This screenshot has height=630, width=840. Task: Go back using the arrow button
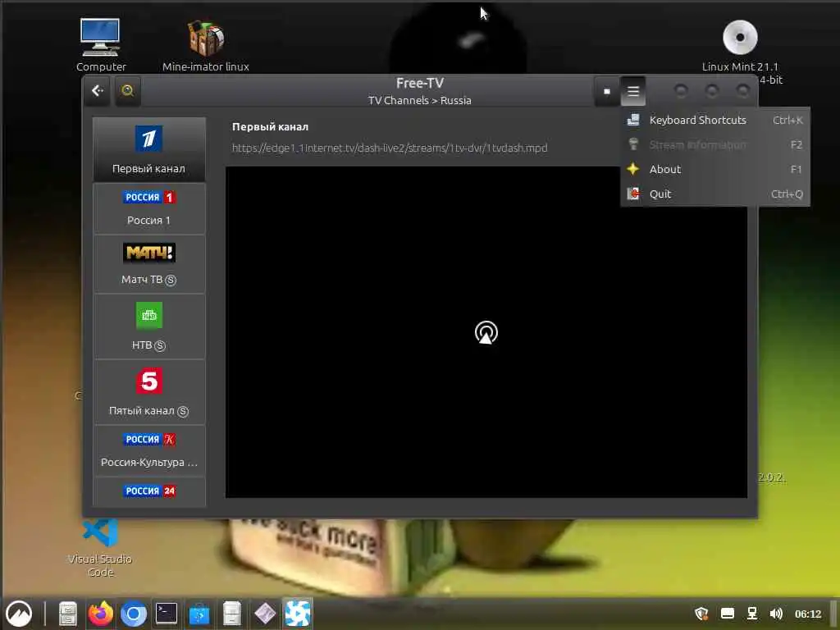point(98,91)
